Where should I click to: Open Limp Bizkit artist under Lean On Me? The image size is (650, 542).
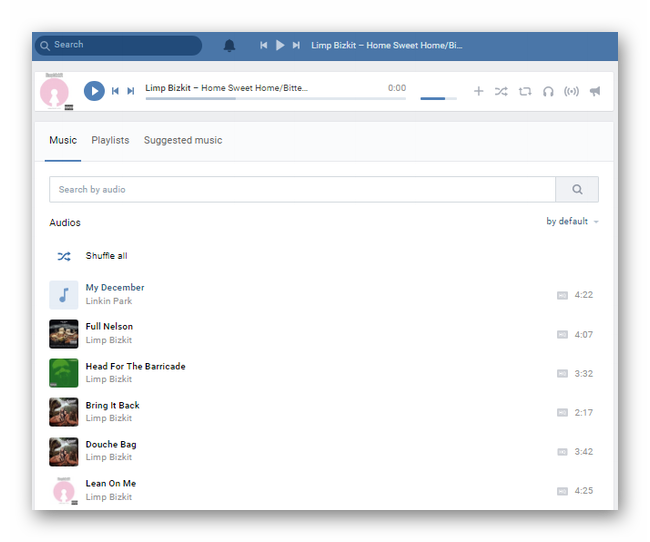tap(109, 497)
